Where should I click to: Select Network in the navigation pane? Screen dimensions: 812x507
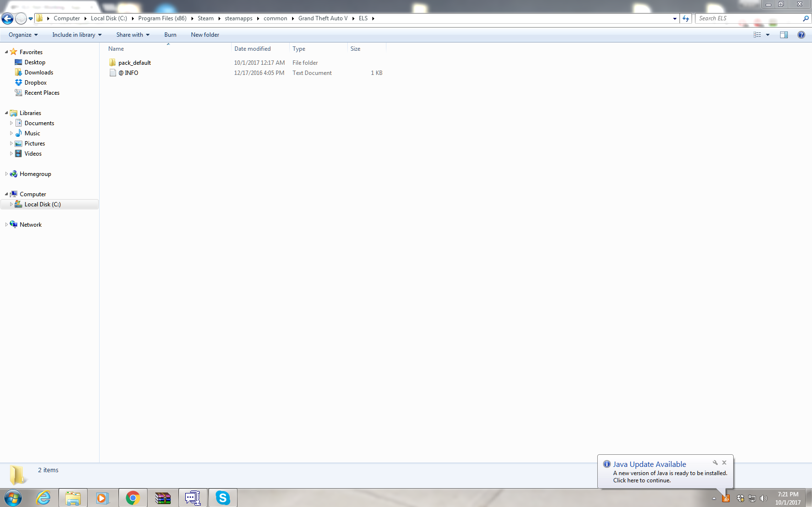point(30,225)
